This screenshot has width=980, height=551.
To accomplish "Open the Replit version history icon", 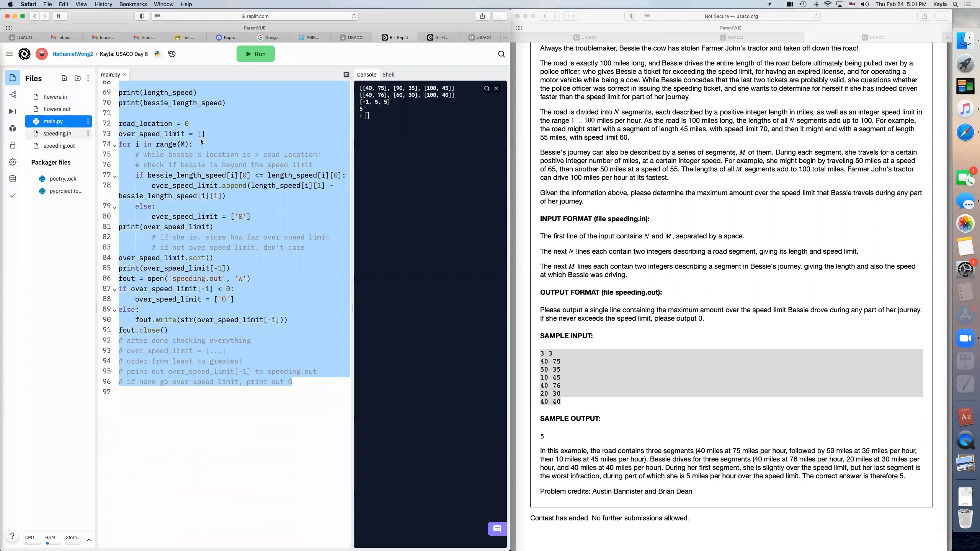I will [172, 54].
